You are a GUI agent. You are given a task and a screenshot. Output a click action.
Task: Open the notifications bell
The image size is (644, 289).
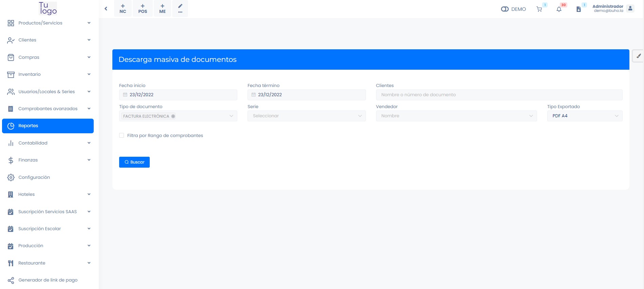[559, 9]
